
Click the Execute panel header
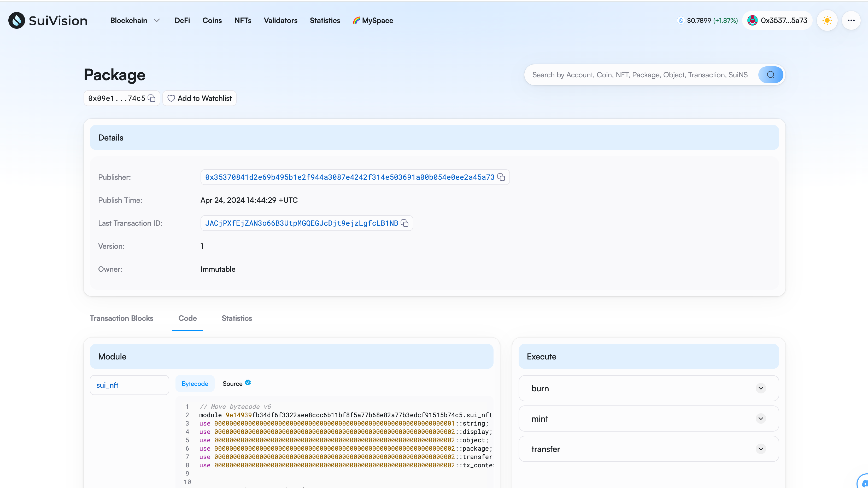649,356
